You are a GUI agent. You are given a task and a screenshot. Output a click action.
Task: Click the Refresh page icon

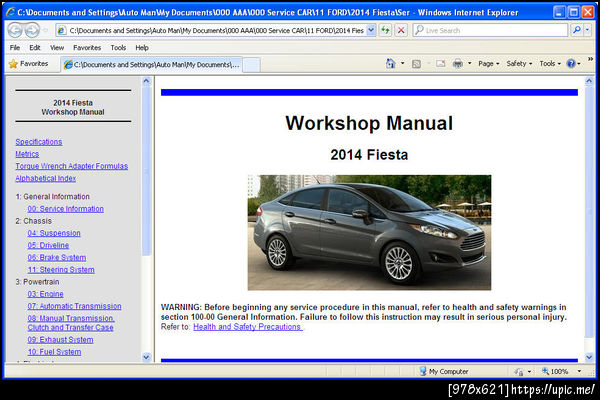point(386,30)
